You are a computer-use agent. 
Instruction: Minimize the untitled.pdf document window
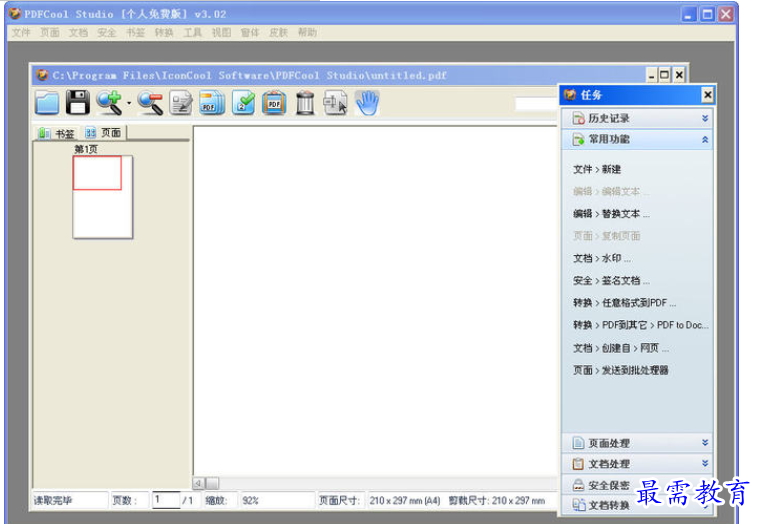point(652,75)
